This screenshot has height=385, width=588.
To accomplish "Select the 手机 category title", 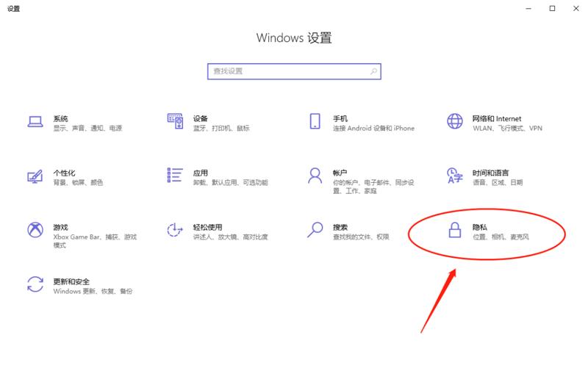I will [340, 119].
